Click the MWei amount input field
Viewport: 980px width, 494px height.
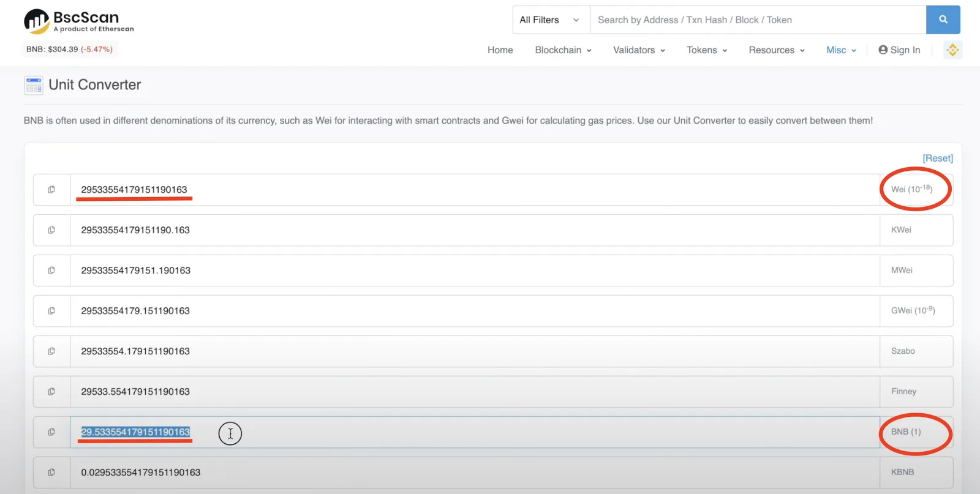click(475, 271)
